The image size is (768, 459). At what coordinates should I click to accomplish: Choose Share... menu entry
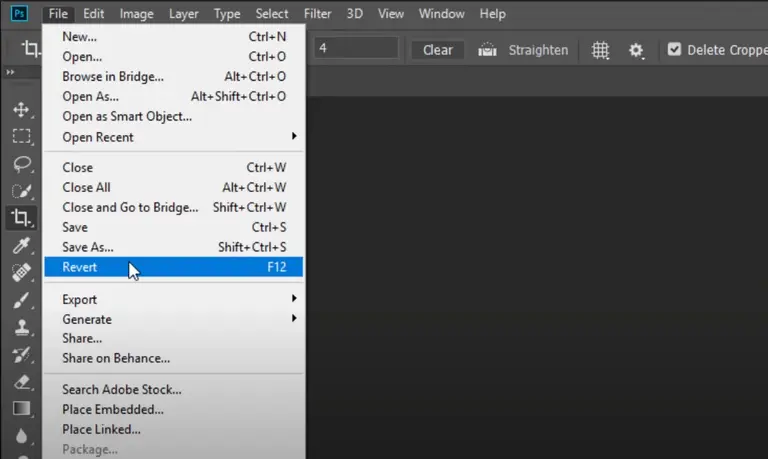click(x=173, y=338)
